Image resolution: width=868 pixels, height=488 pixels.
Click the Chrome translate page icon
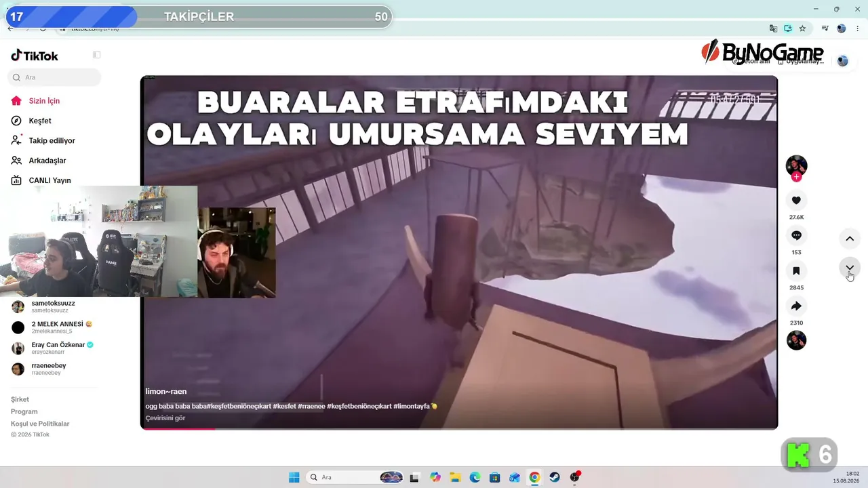pyautogui.click(x=773, y=28)
